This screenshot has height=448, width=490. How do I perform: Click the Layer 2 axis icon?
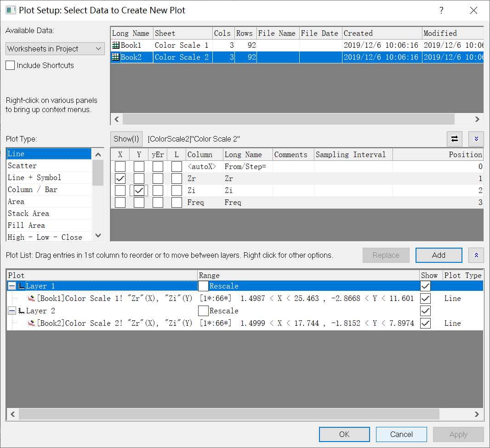[21, 311]
